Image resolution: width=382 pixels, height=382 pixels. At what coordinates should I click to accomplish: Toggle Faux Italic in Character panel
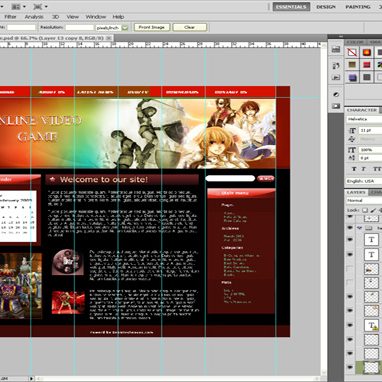click(x=364, y=169)
